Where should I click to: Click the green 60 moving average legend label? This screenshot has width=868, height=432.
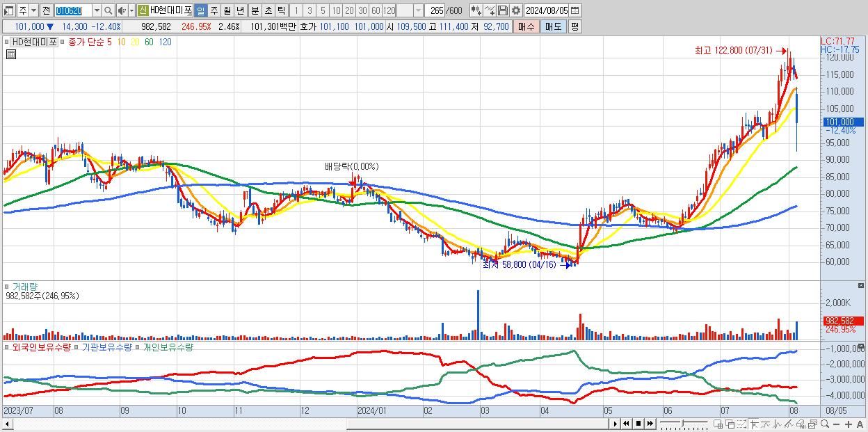coord(150,42)
